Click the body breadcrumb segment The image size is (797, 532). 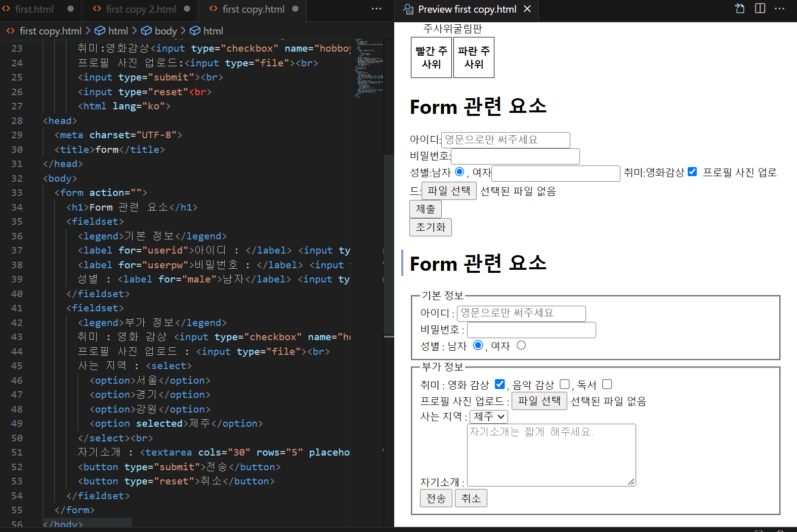click(x=166, y=31)
